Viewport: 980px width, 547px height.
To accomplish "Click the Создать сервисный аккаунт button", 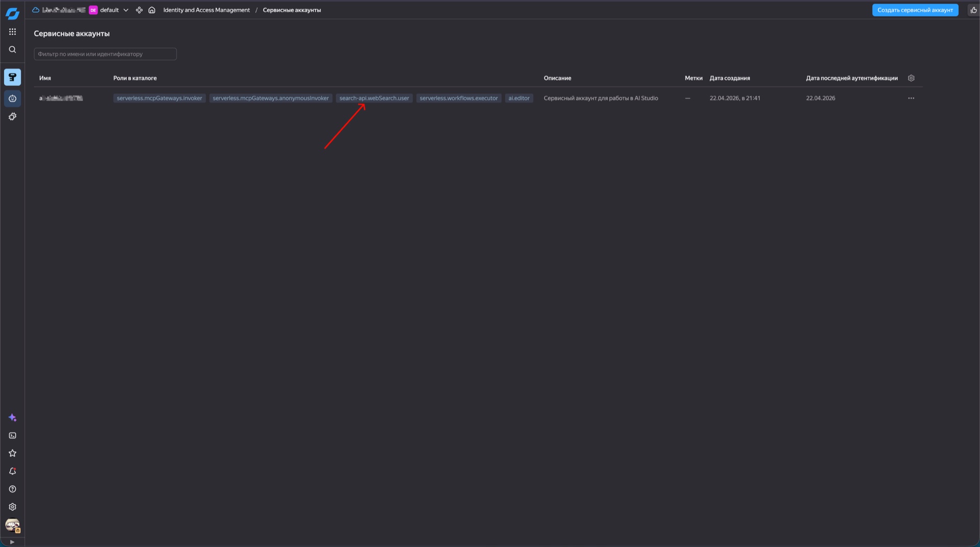I will point(915,10).
